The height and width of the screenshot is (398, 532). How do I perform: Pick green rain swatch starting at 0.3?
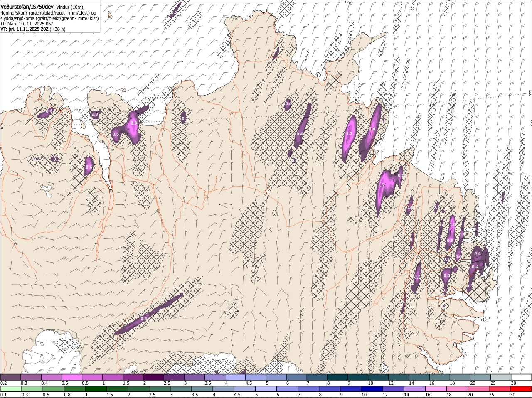click(x=32, y=389)
